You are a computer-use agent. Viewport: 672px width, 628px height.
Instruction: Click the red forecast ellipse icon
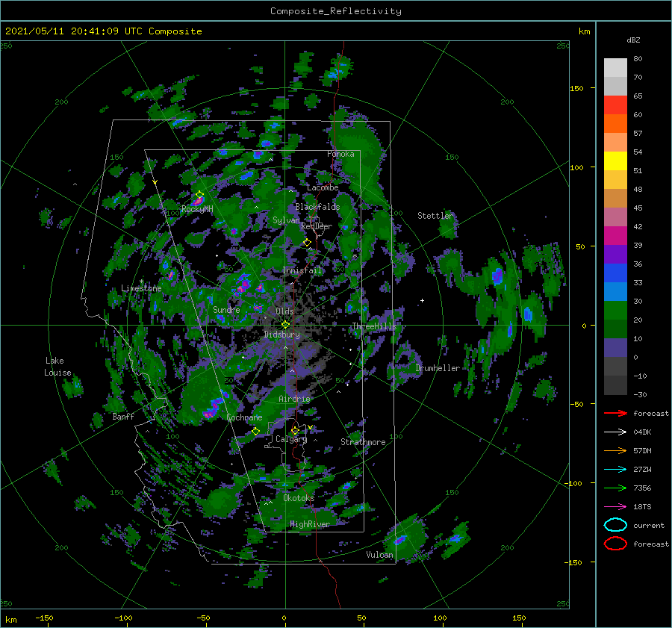(x=615, y=544)
